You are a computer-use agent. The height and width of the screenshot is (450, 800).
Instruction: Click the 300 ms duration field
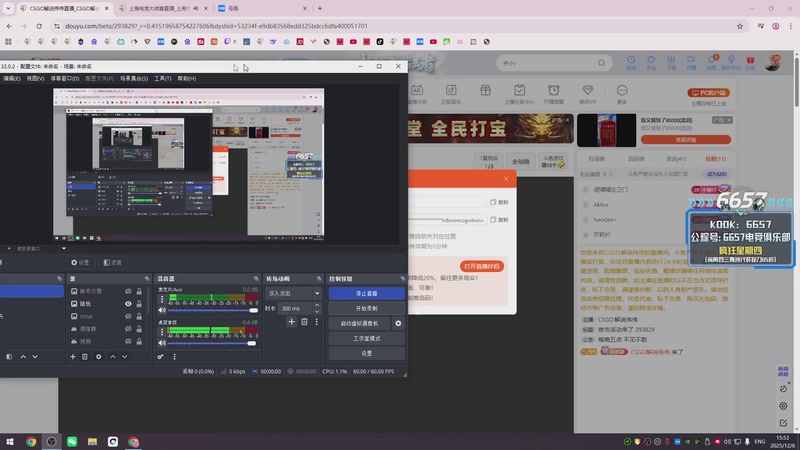pos(295,308)
